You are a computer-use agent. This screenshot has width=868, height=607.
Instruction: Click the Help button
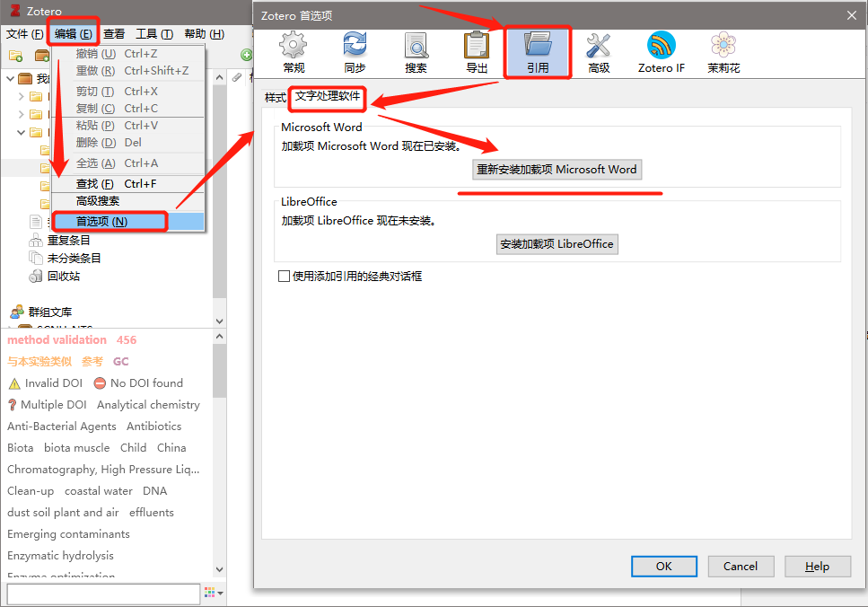[x=817, y=566]
